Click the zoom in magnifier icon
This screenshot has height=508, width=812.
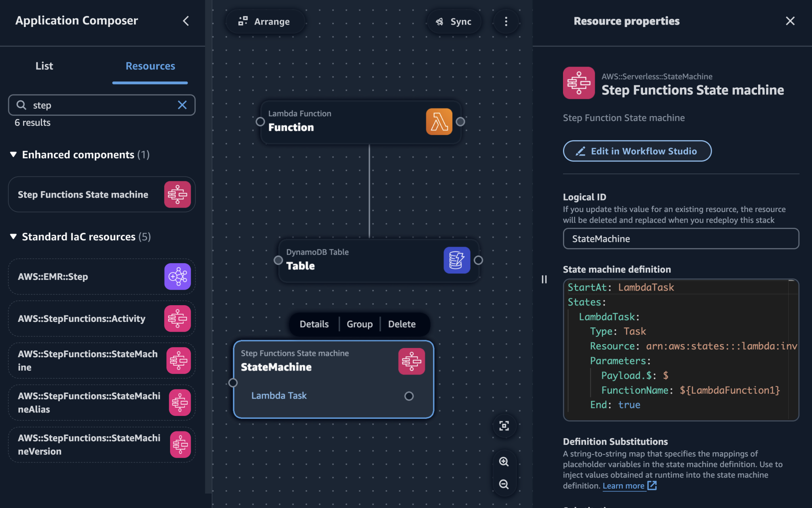point(504,461)
